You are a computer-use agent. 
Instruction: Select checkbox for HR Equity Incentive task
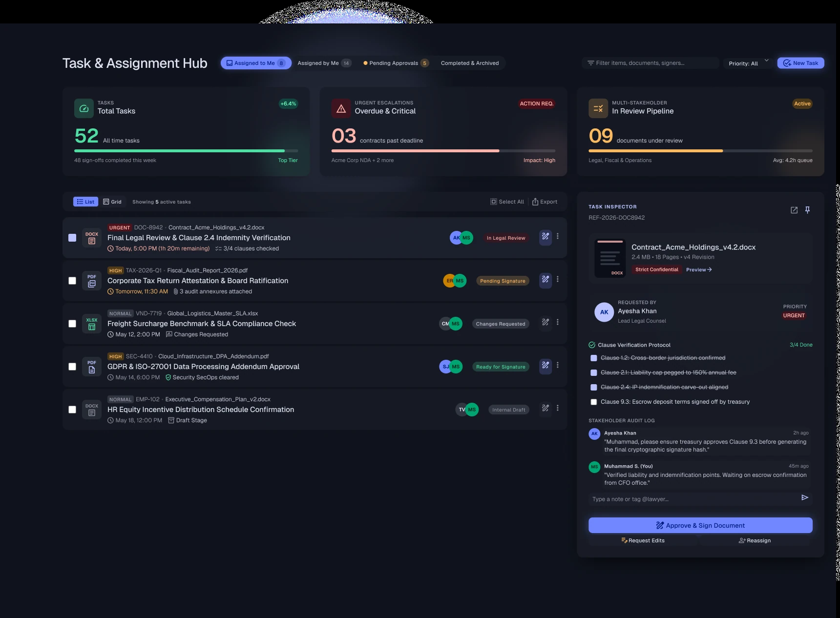click(x=72, y=410)
